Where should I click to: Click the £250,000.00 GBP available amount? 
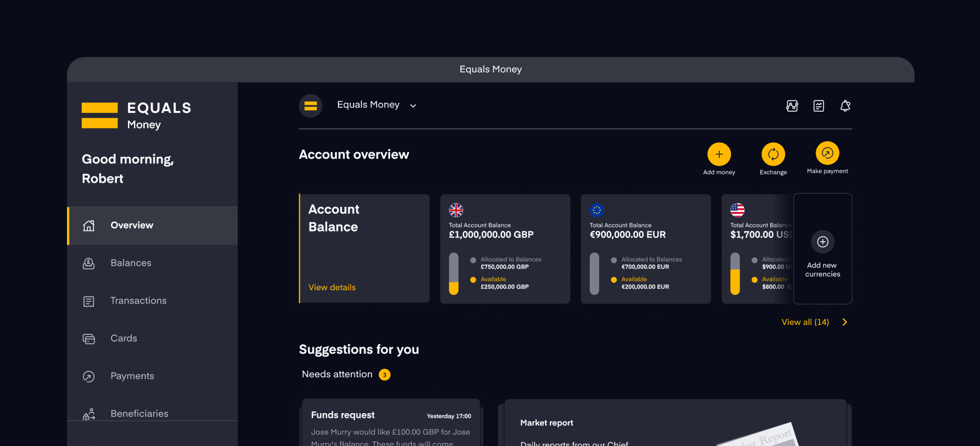coord(505,287)
